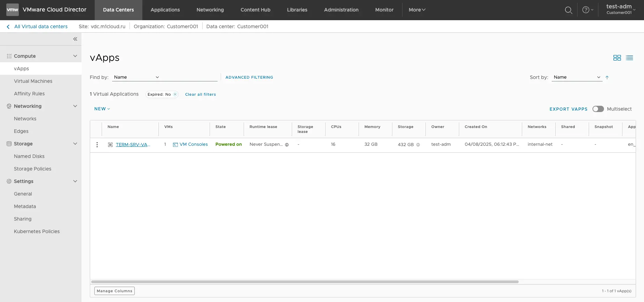Select Affinity Rules in sidebar

(29, 94)
